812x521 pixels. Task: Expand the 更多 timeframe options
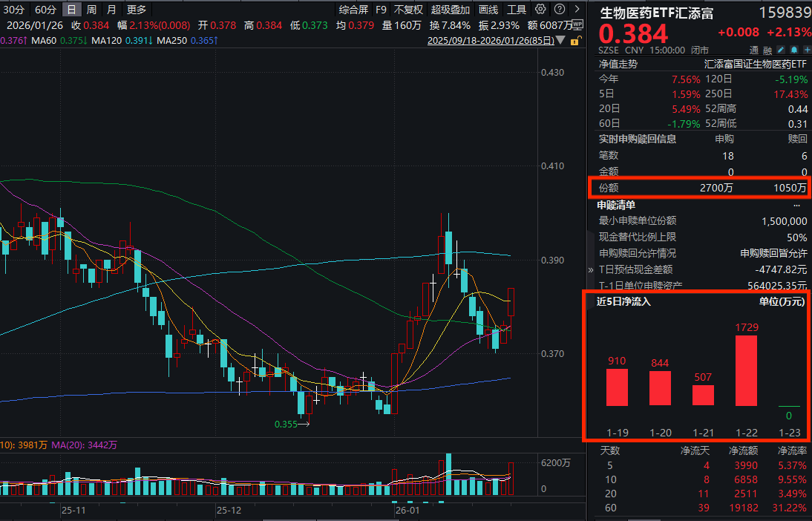click(x=137, y=10)
